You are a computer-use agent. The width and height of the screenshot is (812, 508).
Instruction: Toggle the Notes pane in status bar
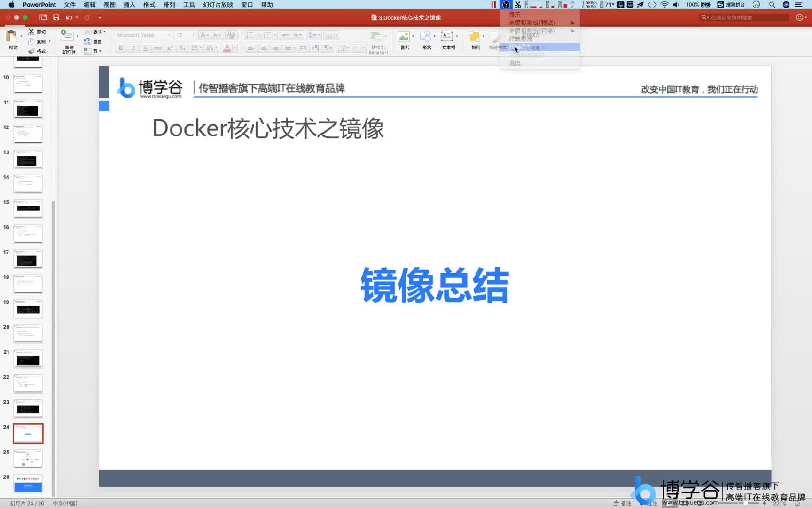[x=622, y=503]
